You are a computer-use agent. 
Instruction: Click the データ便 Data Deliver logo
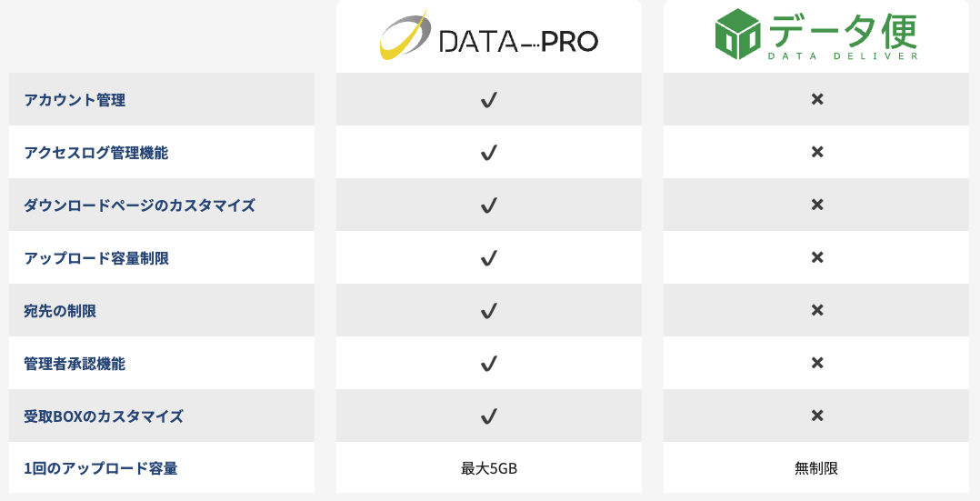(815, 36)
